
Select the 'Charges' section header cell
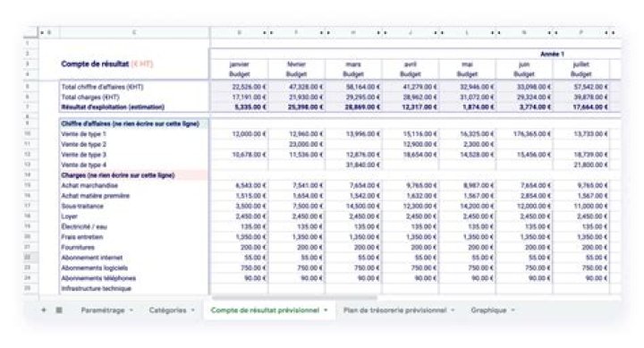134,175
